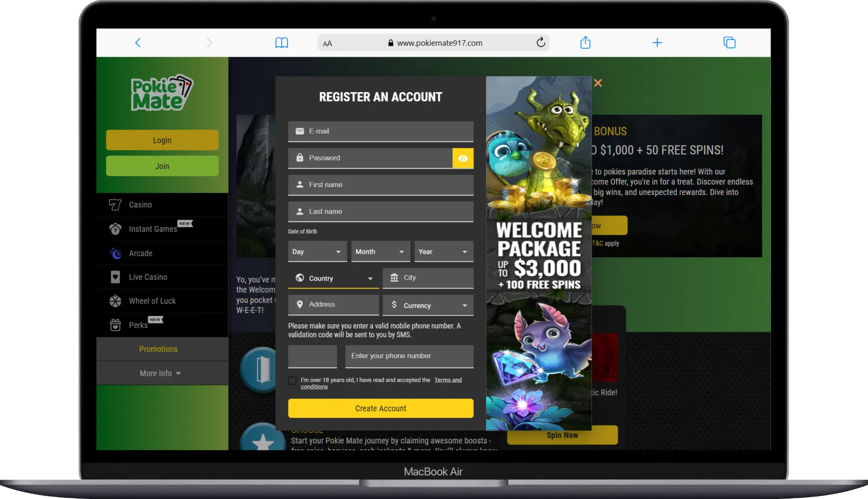
Task: Open the Perks menu item
Action: (x=162, y=325)
